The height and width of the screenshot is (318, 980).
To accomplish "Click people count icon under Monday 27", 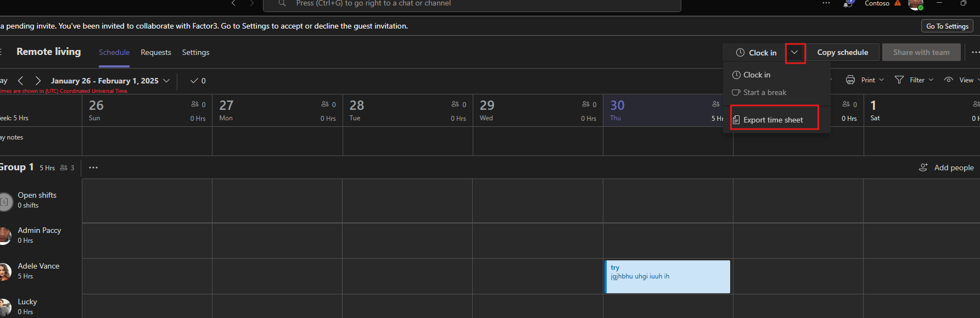I will [x=325, y=104].
